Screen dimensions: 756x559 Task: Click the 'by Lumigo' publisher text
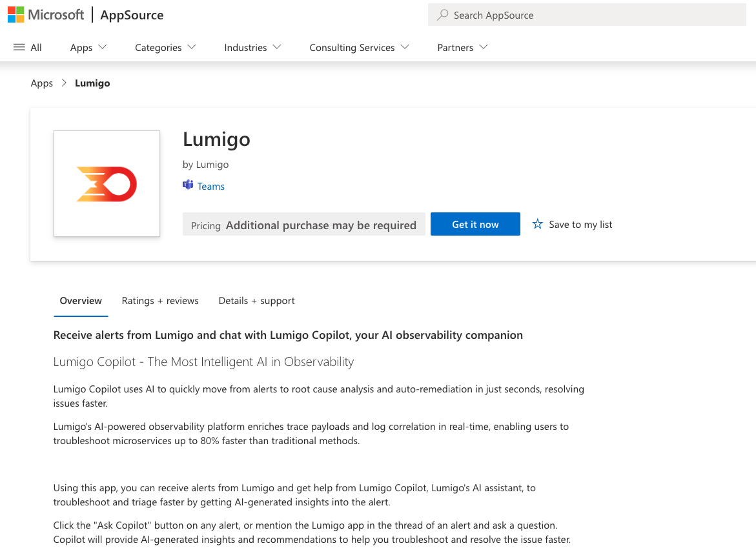205,165
